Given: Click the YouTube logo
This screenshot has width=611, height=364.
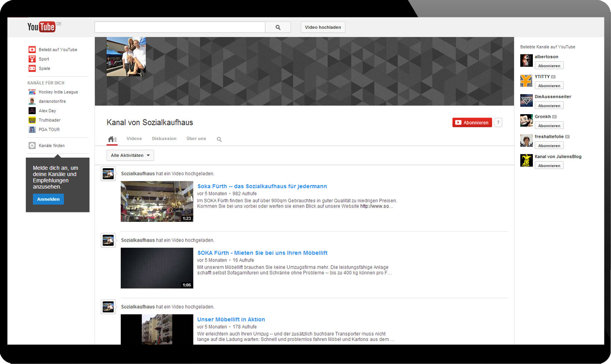Looking at the screenshot, I should tap(41, 27).
